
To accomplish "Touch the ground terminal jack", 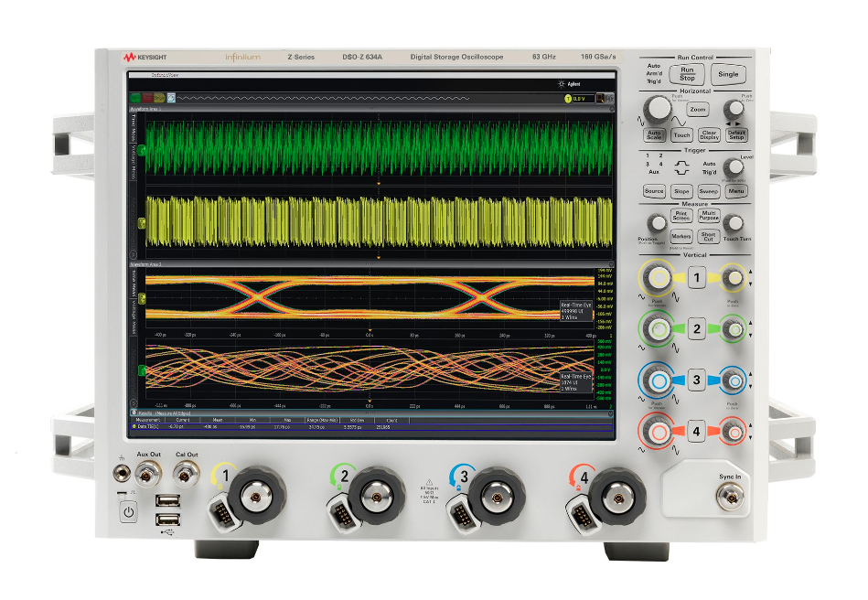I will point(122,473).
